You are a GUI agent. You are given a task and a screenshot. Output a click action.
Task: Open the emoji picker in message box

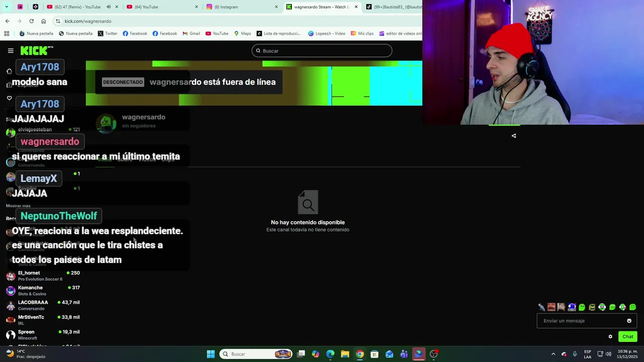click(x=629, y=321)
